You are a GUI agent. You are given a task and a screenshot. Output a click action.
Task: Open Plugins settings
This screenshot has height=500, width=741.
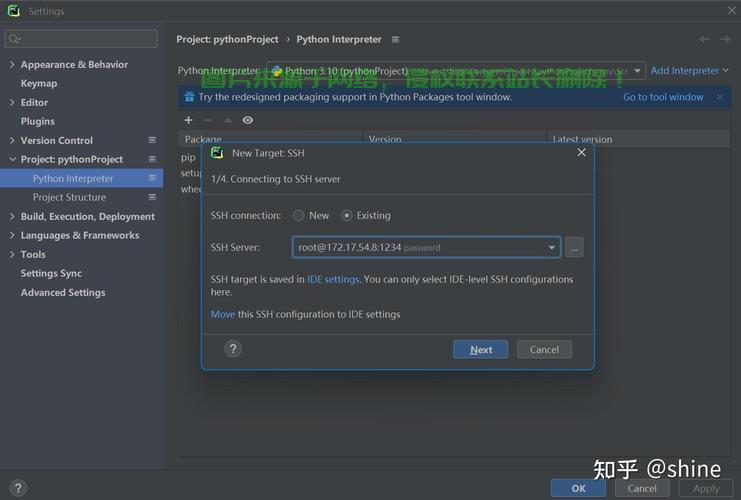point(38,121)
